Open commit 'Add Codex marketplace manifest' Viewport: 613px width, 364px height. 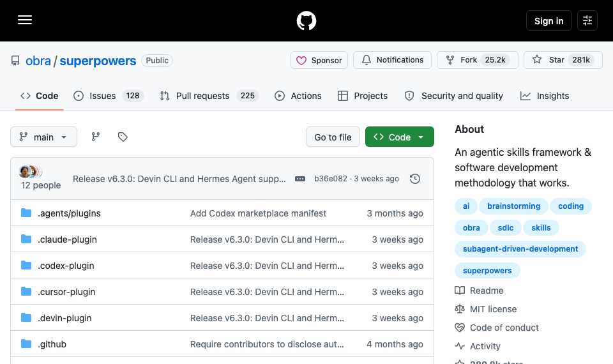pos(258,213)
